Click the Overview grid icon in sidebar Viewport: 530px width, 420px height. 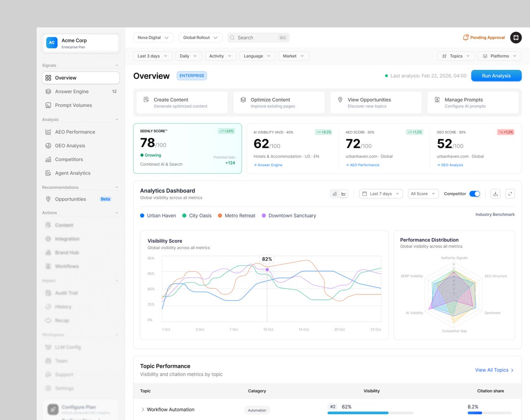tap(48, 78)
